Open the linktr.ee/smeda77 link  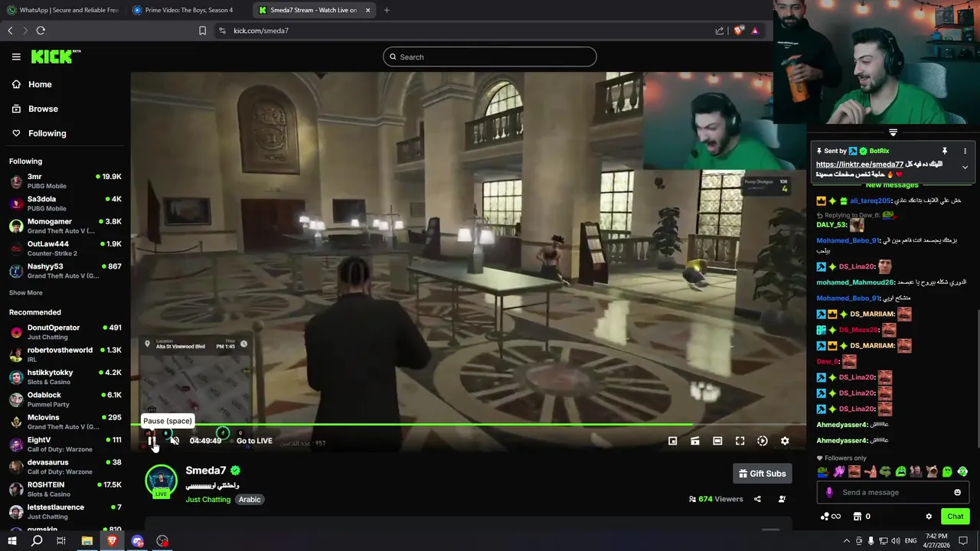860,165
